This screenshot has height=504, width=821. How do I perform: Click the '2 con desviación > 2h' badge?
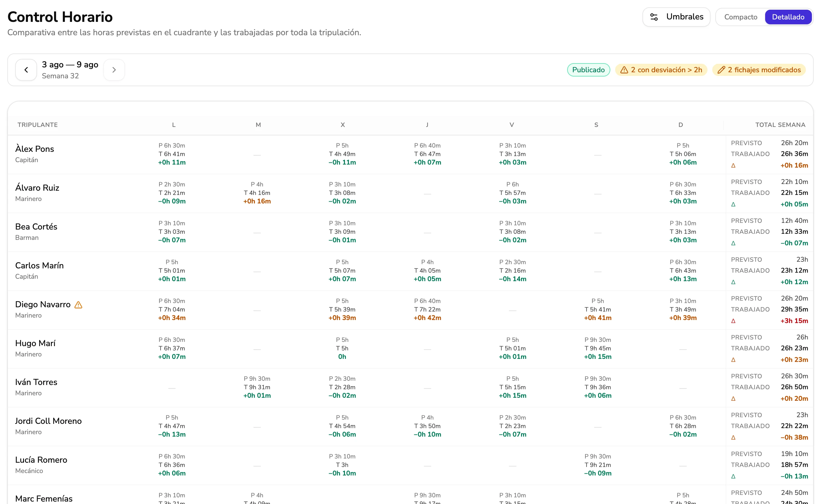tap(661, 70)
